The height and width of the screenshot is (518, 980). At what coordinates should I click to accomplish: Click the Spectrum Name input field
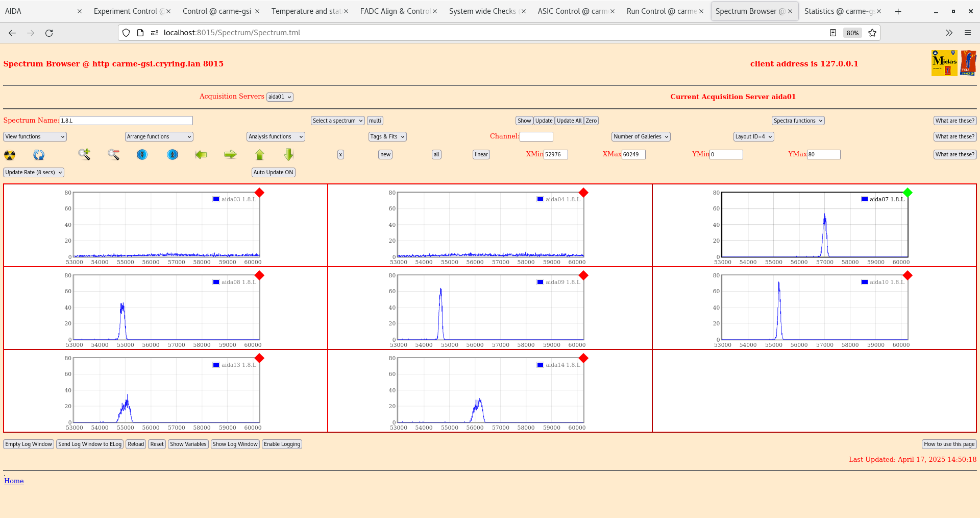click(126, 121)
